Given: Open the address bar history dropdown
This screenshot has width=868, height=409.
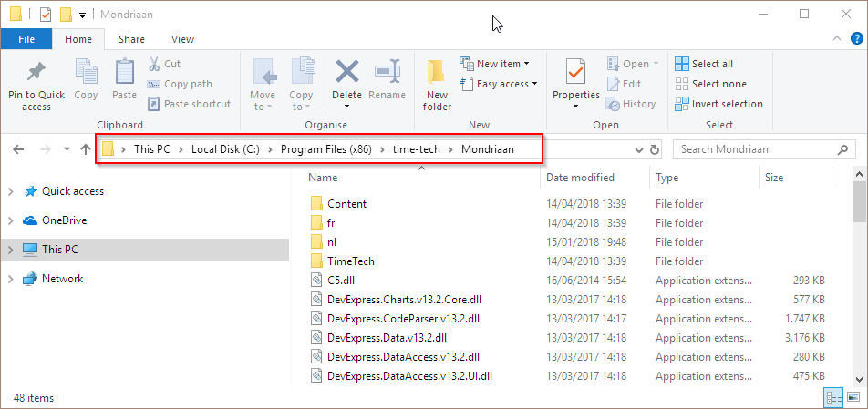Looking at the screenshot, I should (x=639, y=149).
